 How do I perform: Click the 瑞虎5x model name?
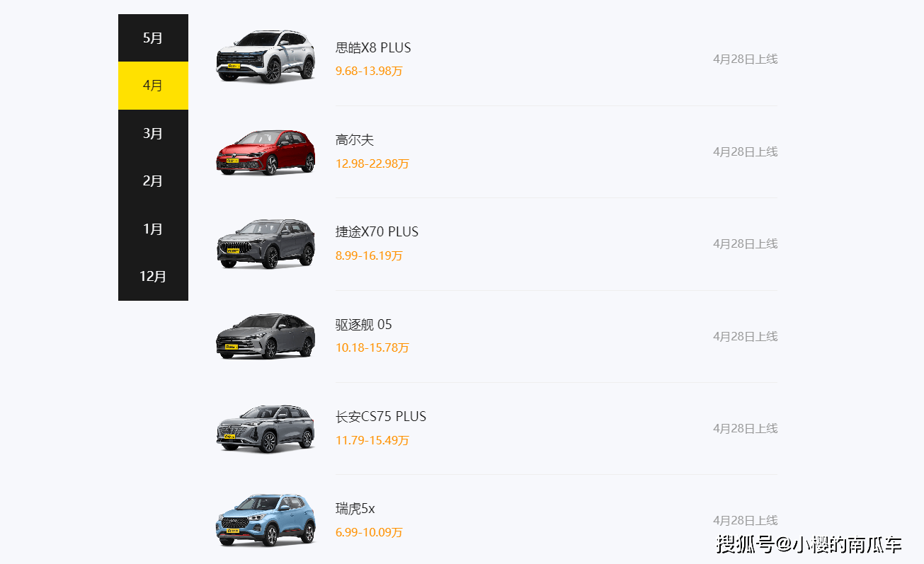(x=355, y=509)
